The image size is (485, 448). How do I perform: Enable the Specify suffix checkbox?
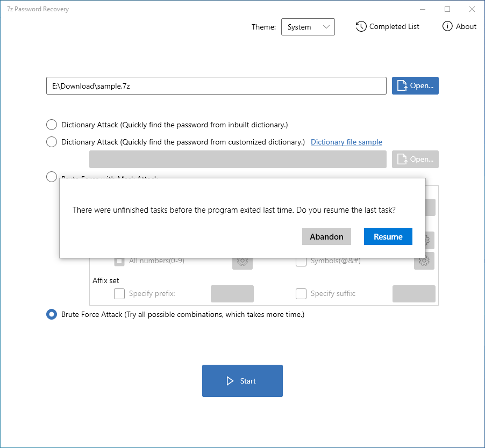[301, 294]
